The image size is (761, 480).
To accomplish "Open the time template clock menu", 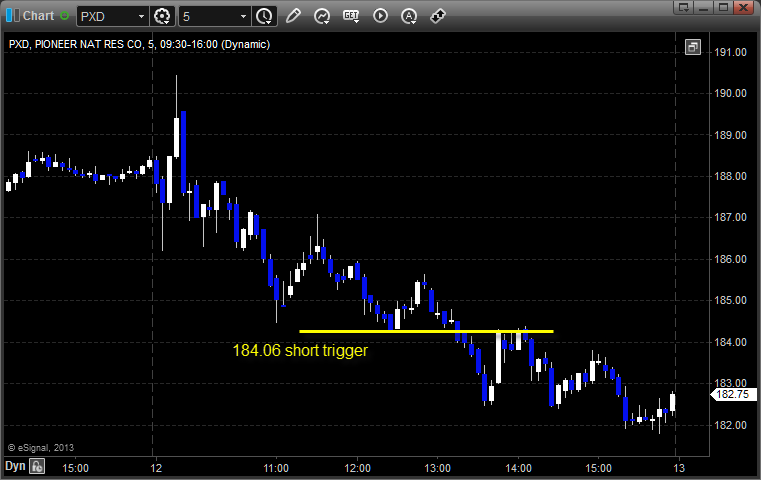I will pos(265,17).
